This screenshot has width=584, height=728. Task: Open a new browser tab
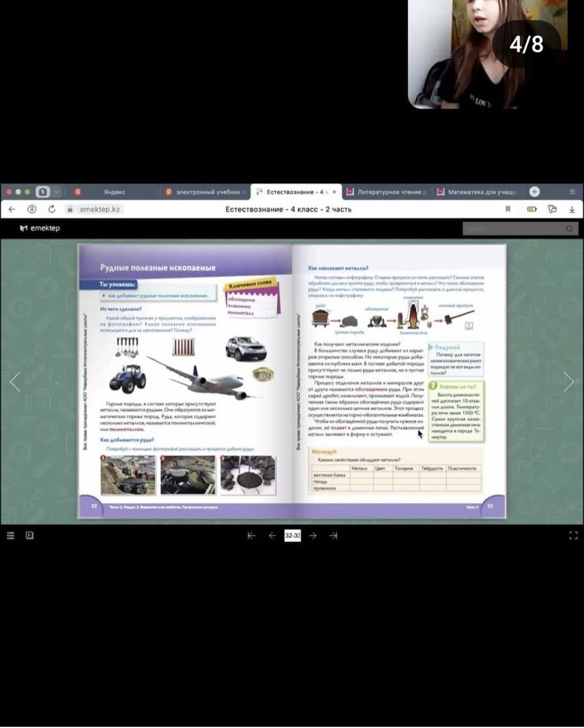[x=534, y=192]
